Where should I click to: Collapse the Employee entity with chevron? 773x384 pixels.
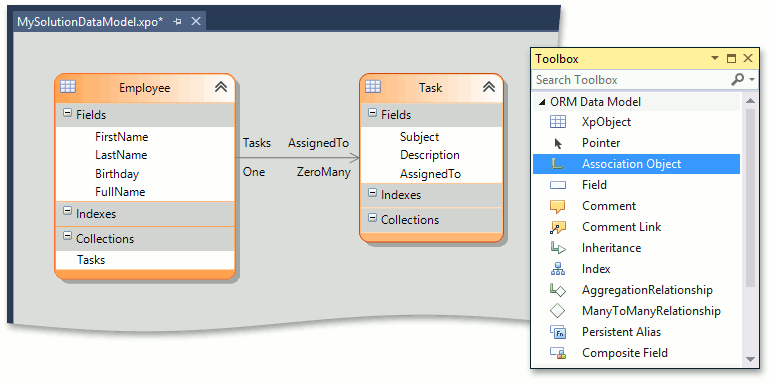[x=221, y=87]
